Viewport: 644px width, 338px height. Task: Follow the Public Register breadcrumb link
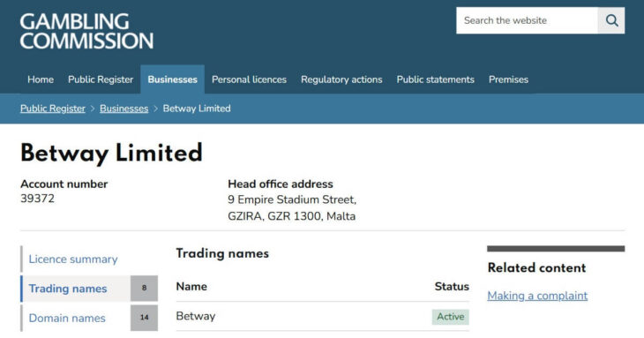tap(53, 109)
